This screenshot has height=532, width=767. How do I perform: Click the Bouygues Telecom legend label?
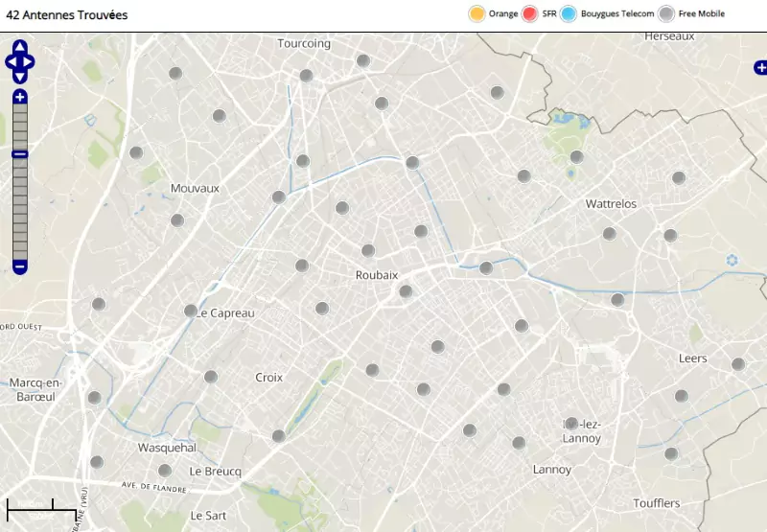617,13
